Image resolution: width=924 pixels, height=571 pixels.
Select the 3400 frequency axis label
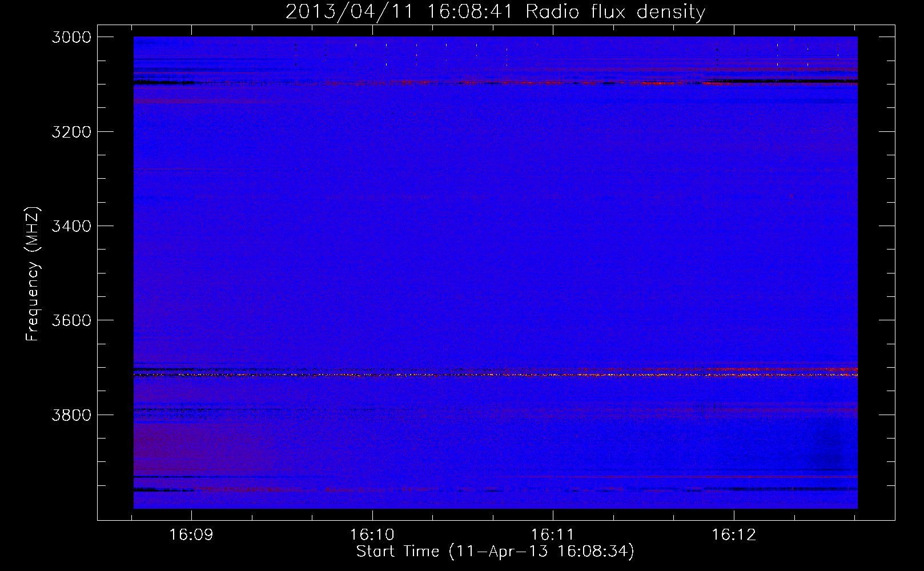coord(71,226)
